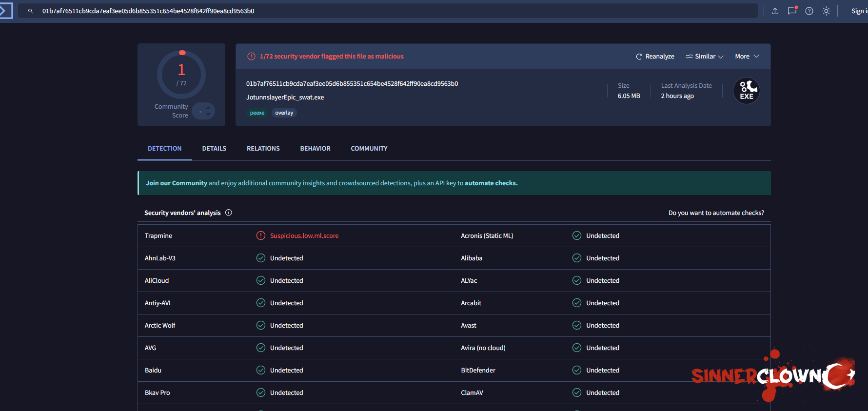Click the VirusTotal logo icon
Viewport: 868px width, 411px height.
6,11
